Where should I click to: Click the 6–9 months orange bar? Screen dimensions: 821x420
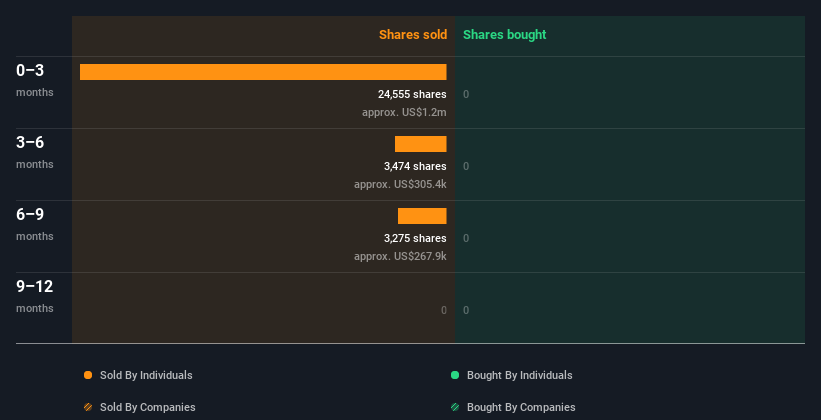point(422,216)
